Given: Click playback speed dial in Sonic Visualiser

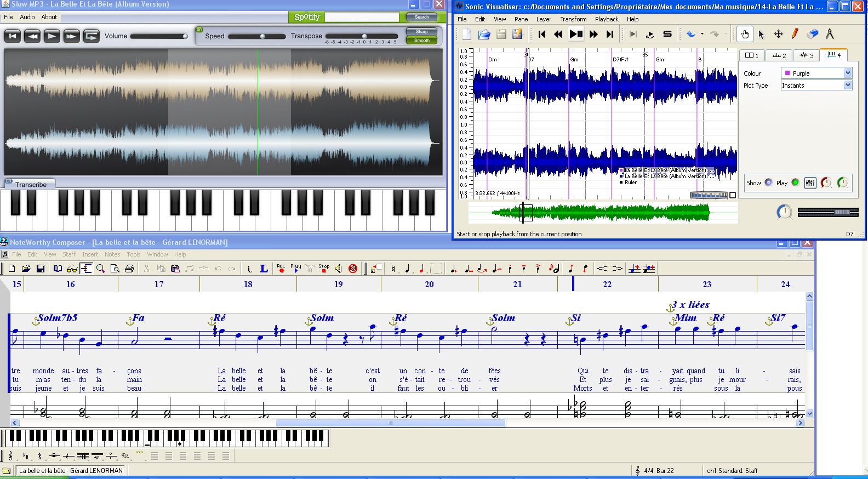Looking at the screenshot, I should (785, 212).
